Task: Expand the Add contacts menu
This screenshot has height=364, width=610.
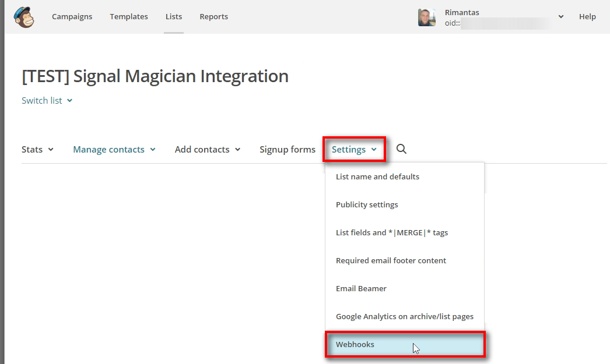Action: click(x=208, y=150)
